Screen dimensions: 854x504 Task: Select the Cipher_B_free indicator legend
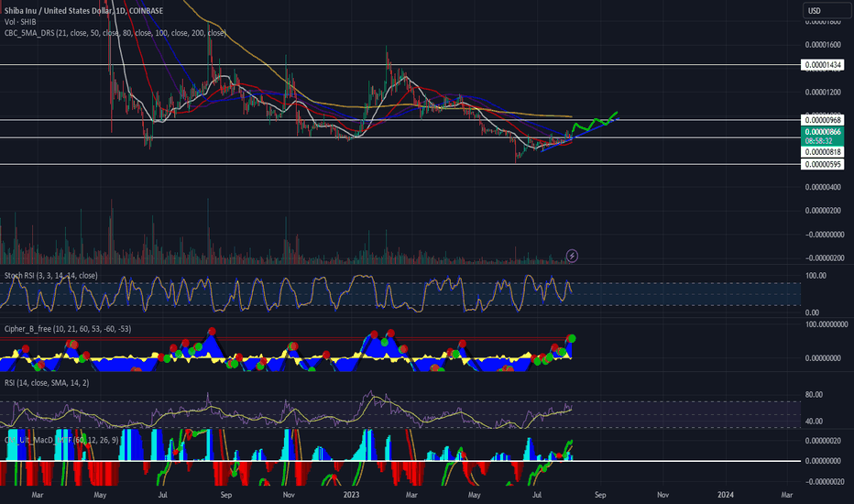pos(68,329)
